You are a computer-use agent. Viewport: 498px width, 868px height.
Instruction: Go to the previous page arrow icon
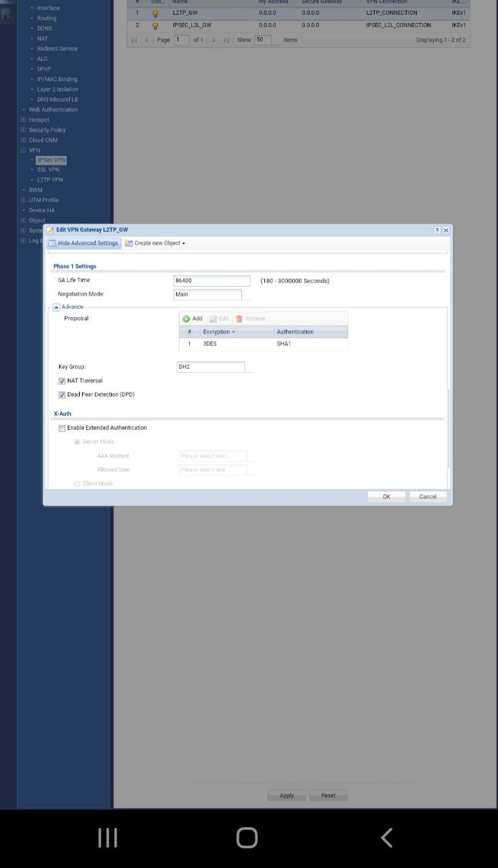pyautogui.click(x=146, y=40)
